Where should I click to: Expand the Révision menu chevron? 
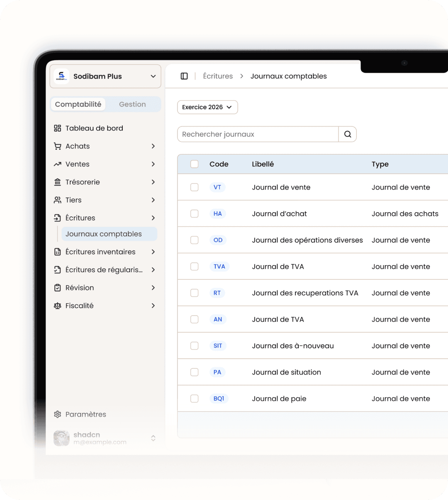153,288
